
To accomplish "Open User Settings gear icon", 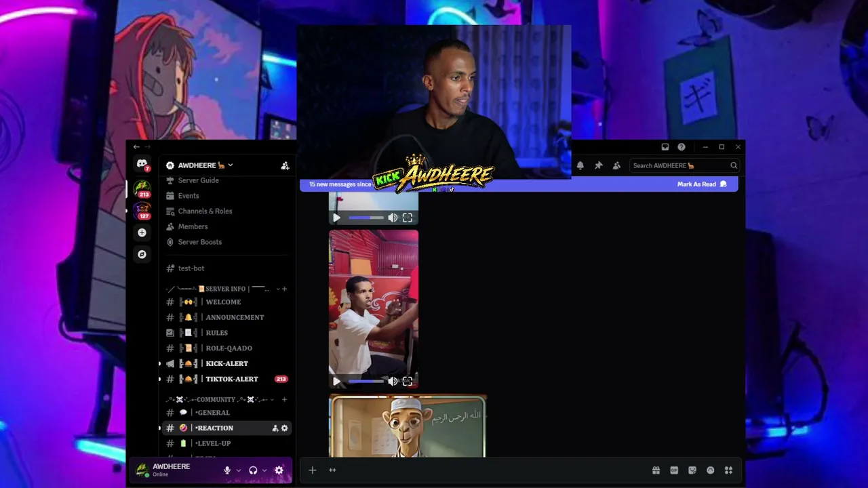I will 279,470.
